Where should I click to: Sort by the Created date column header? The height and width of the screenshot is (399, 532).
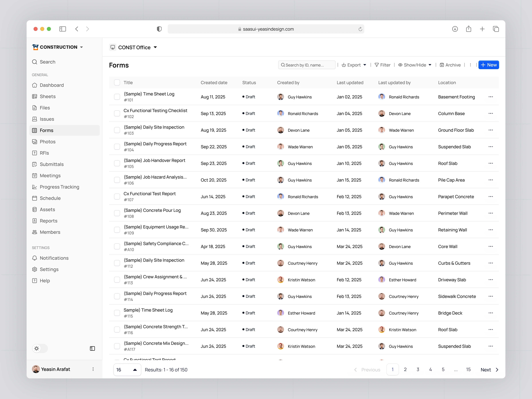[214, 82]
